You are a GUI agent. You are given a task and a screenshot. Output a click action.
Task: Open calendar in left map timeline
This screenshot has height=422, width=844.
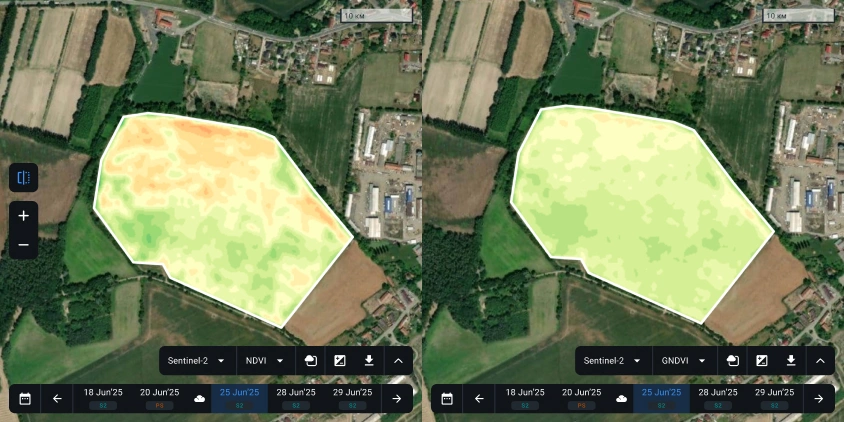pos(25,398)
